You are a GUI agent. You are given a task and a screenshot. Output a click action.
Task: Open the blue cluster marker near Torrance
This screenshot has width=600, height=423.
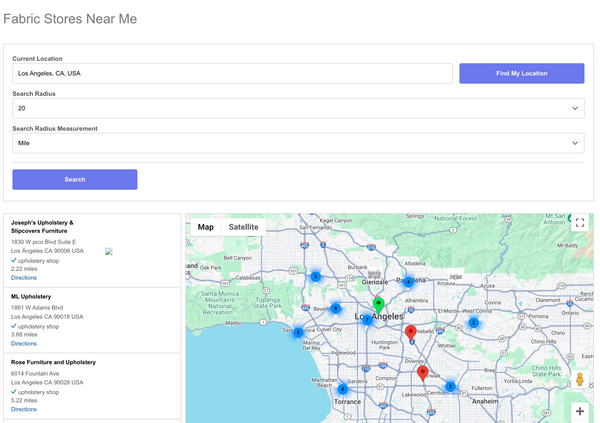coord(343,389)
